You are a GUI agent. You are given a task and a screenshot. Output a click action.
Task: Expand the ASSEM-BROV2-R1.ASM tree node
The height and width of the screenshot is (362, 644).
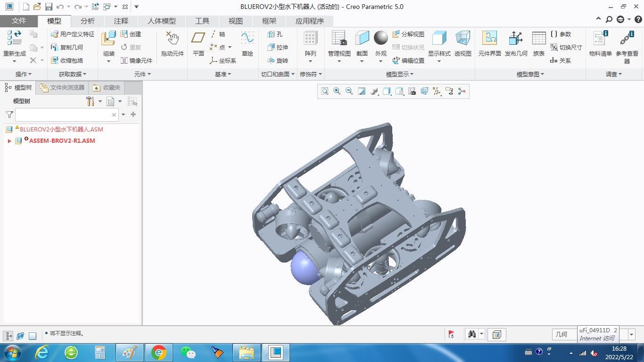point(9,141)
